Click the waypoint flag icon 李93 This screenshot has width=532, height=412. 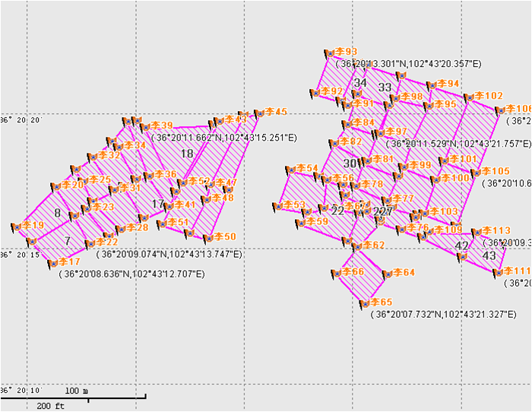[331, 52]
